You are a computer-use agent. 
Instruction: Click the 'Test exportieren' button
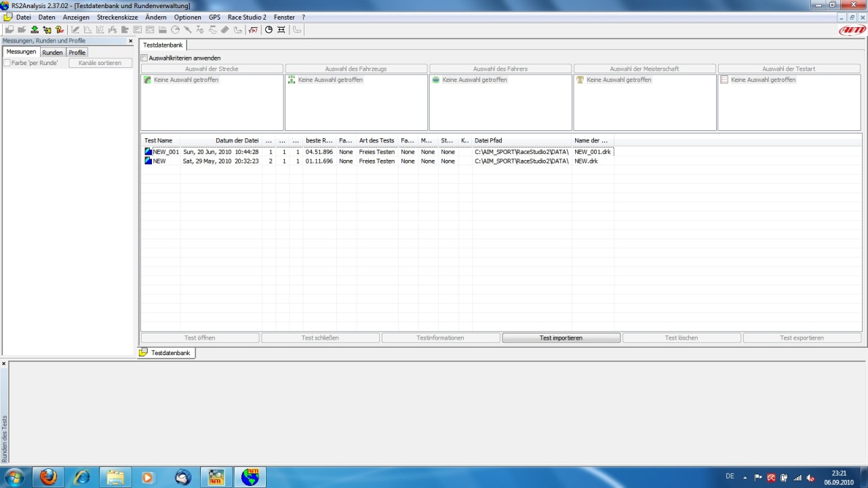tap(802, 338)
